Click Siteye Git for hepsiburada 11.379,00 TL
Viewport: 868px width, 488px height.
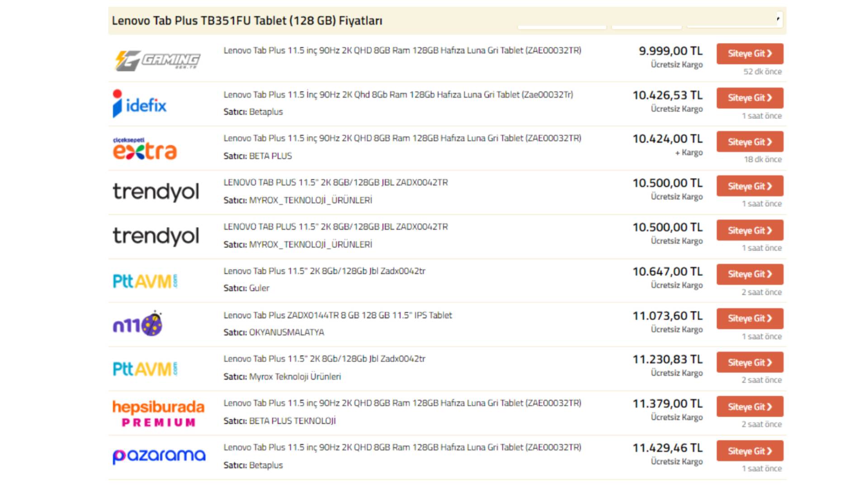750,407
